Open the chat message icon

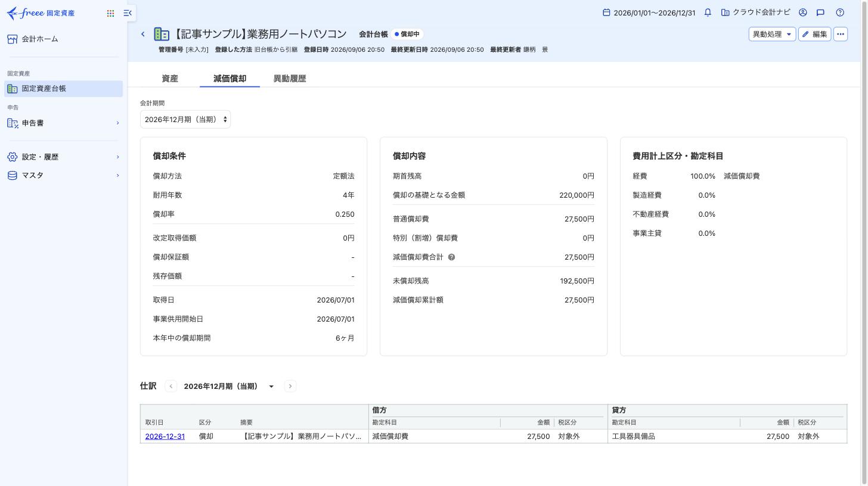click(x=820, y=13)
